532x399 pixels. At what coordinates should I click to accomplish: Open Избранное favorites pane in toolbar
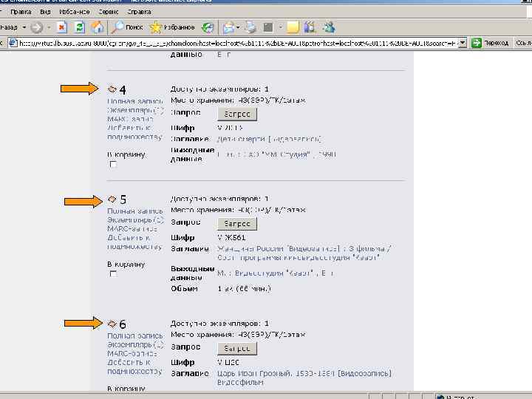coord(172,27)
